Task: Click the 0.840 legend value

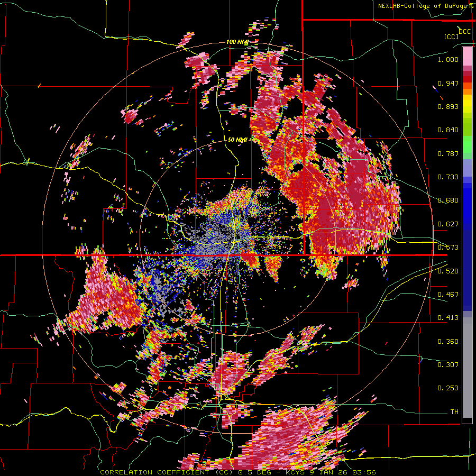Action: [x=448, y=130]
